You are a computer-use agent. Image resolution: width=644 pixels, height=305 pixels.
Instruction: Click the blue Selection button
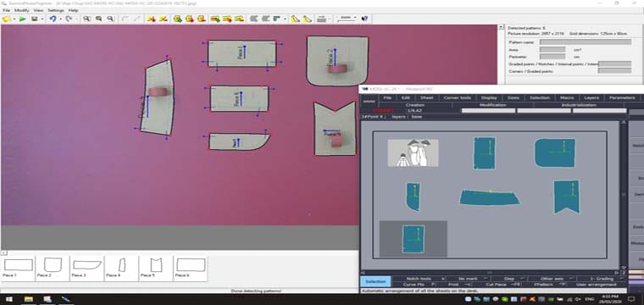tap(375, 281)
